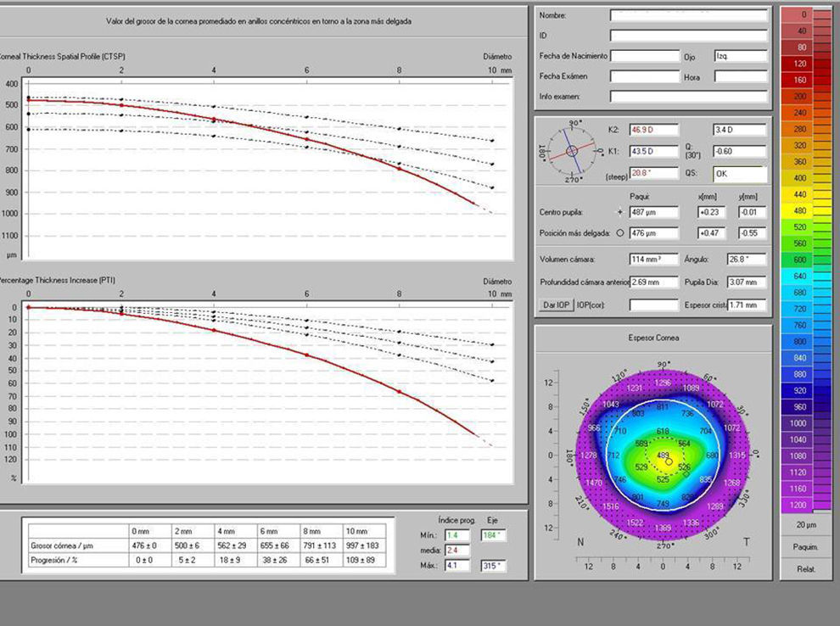Click the ID input field
This screenshot has width=840, height=626.
[x=688, y=36]
